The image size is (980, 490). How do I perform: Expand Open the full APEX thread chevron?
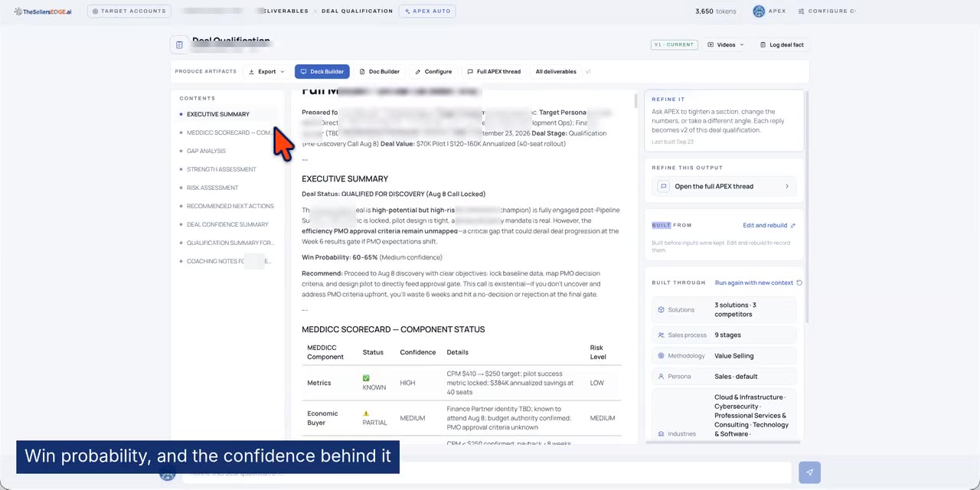pos(787,186)
